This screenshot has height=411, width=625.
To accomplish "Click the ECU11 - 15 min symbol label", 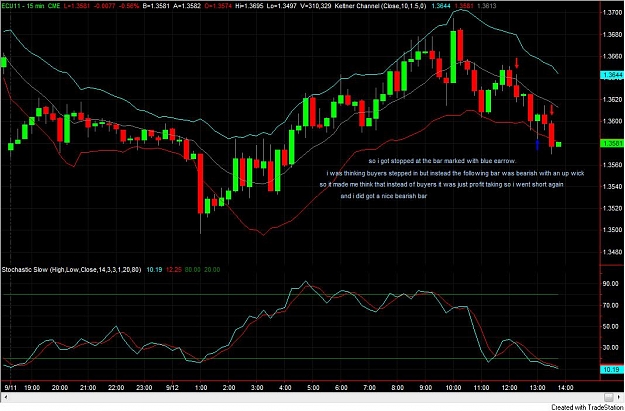I will coord(22,6).
